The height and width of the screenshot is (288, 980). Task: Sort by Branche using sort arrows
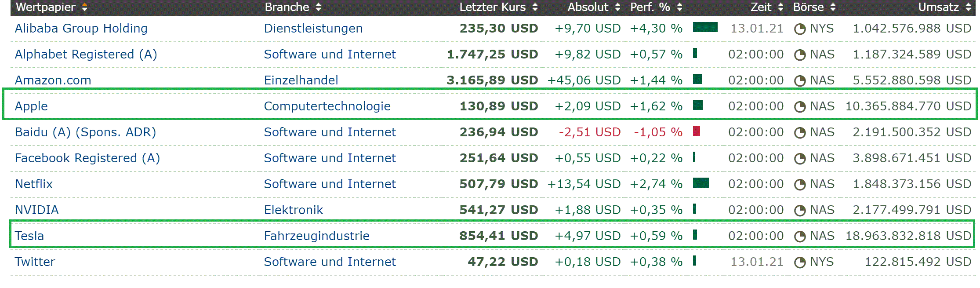(318, 7)
